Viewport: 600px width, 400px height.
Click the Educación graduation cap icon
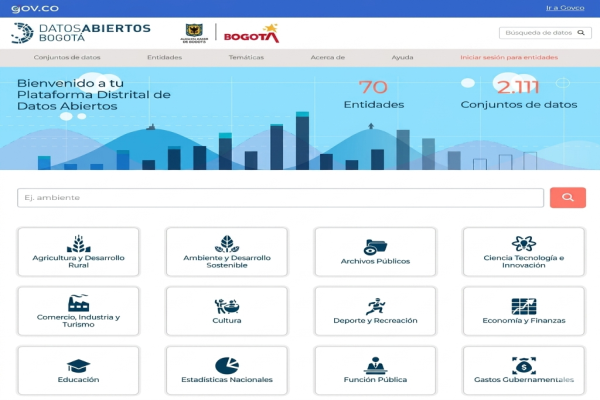coord(78,366)
